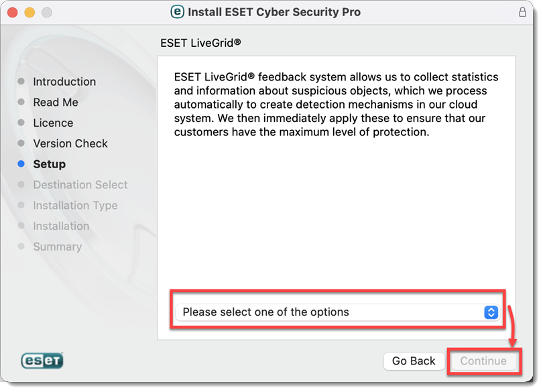Click the ESET LiveGrid description text
Viewport: 543px width, 392px height.
pos(336,105)
